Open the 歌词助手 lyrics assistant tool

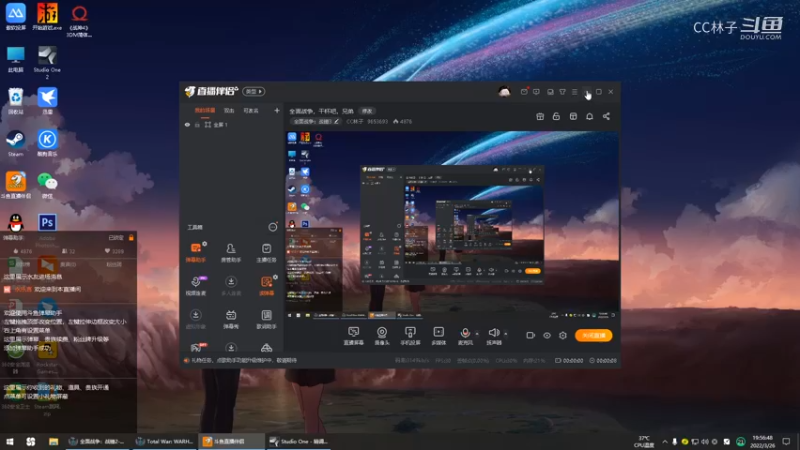[266, 319]
